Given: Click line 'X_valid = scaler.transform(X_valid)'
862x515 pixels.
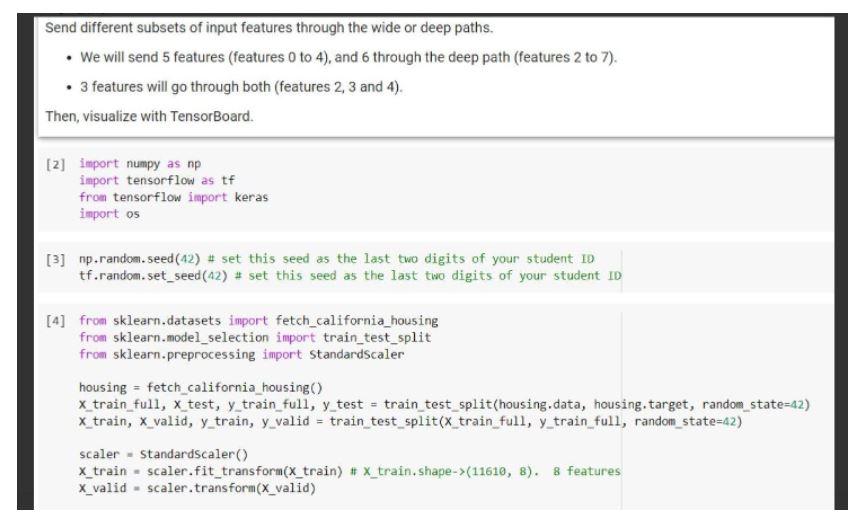Looking at the screenshot, I should pyautogui.click(x=197, y=488).
